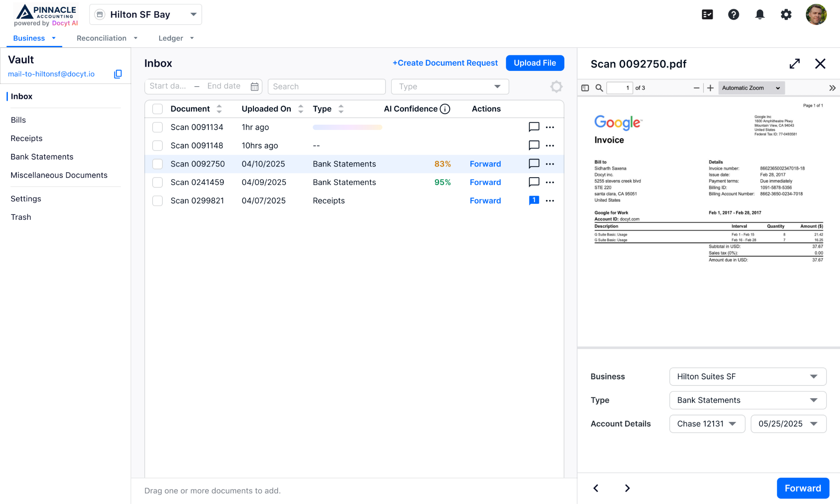Close the Scan 0092750.pdf preview panel
The width and height of the screenshot is (840, 504).
pos(820,64)
